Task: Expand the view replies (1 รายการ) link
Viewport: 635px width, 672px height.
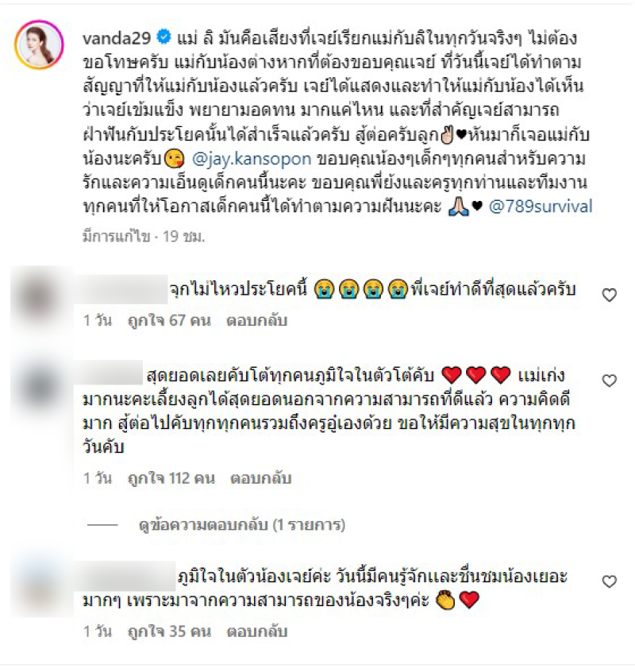Action: (x=242, y=524)
